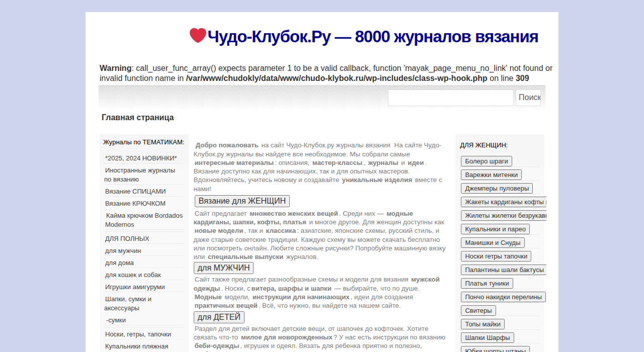Open для кошек и собак category
The height and width of the screenshot is (352, 644).
coord(133,275)
